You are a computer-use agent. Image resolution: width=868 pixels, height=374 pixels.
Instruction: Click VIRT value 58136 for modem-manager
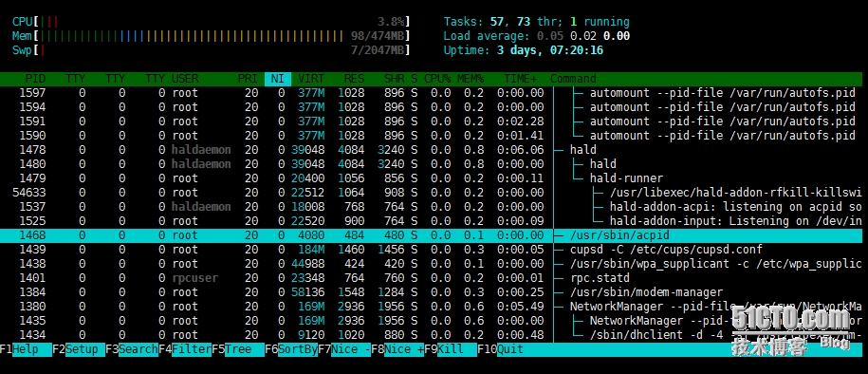tap(307, 292)
